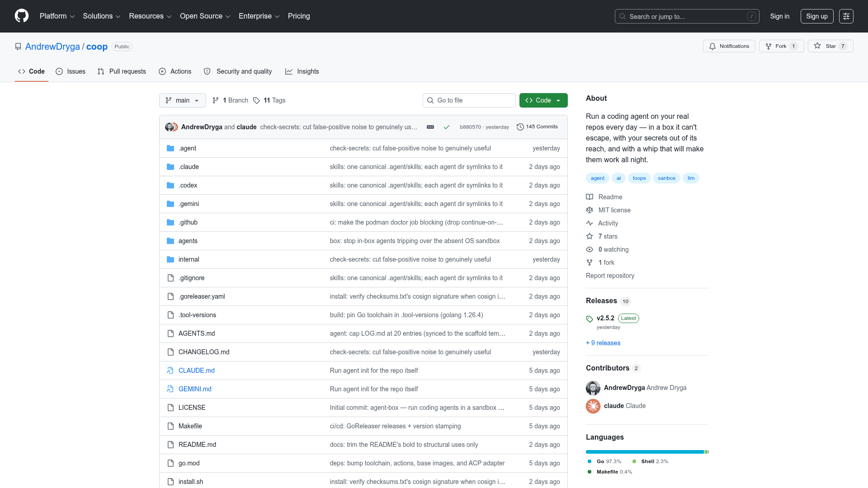Click the GEMINI.md symlink file icon

click(170, 389)
